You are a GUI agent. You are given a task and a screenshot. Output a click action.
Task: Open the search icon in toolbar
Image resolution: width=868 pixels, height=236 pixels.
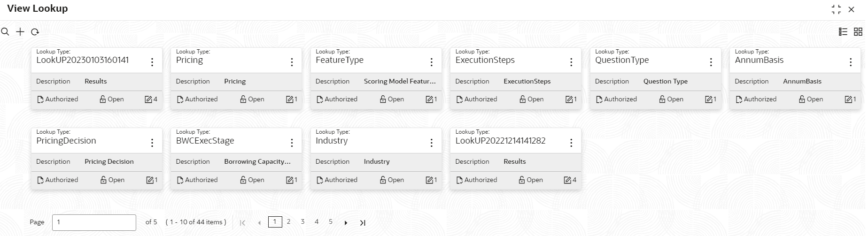[x=5, y=32]
